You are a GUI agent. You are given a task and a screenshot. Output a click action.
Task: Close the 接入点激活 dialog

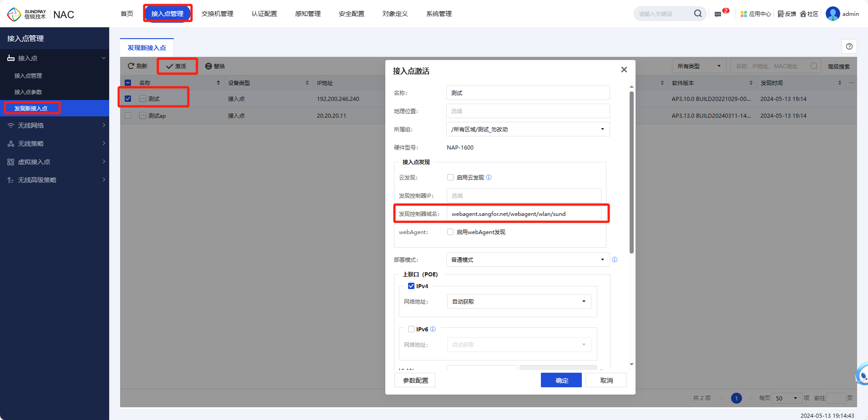coord(624,70)
